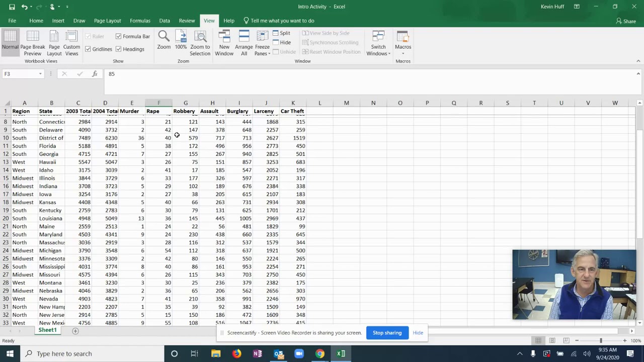
Task: Click the Tell me search box
Action: (x=278, y=21)
